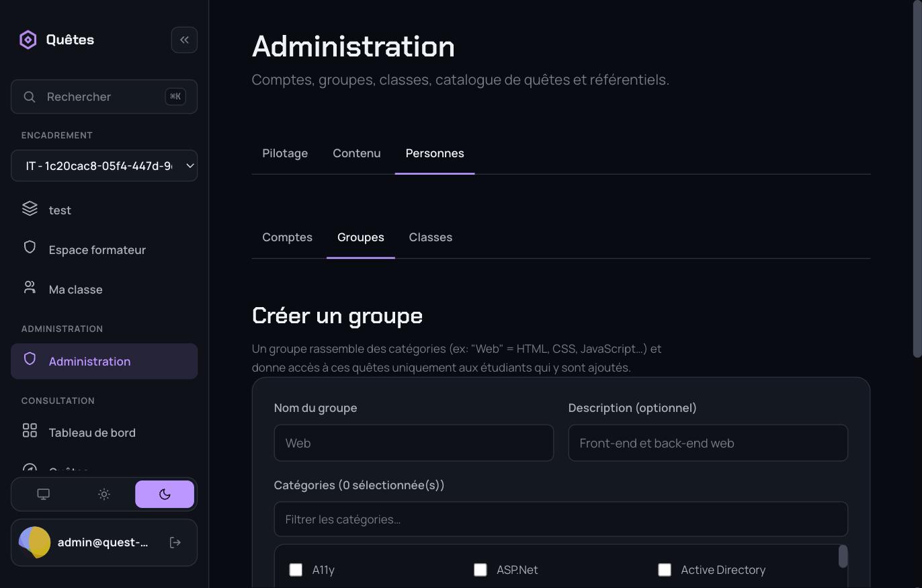
Task: Go to Espace formateur
Action: click(104, 249)
